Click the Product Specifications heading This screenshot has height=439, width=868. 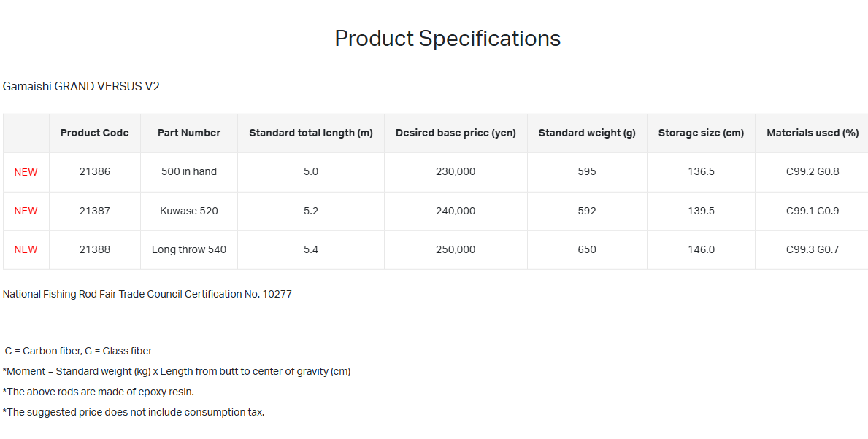tap(448, 39)
